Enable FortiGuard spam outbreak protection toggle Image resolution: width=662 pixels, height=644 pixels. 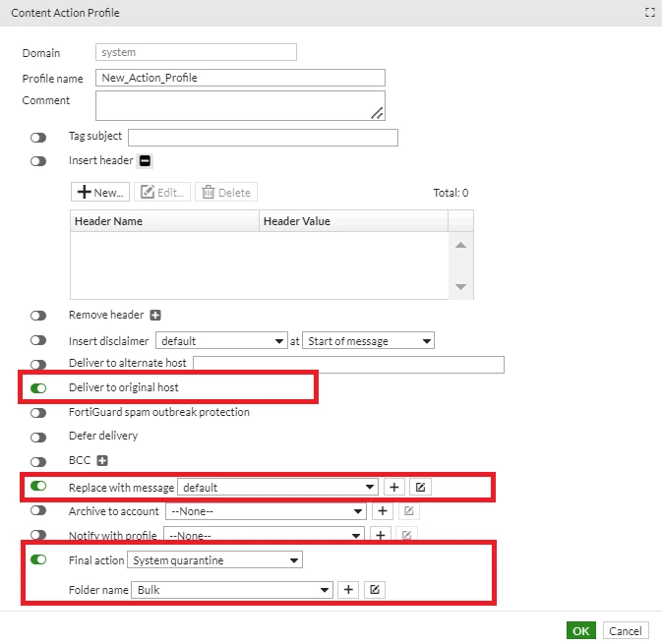tap(38, 413)
